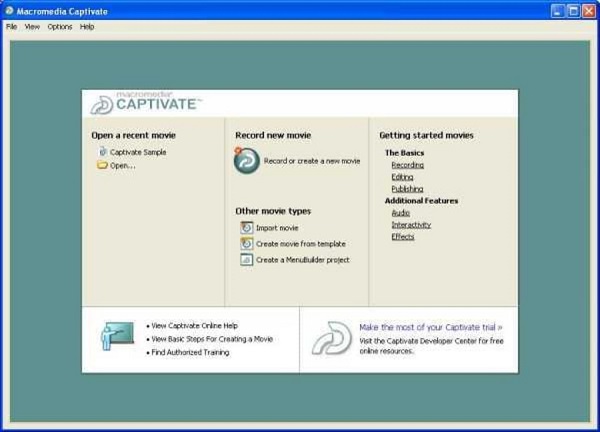Screen dimensions: 600x432
Task: Click the Import movie icon
Action: (246, 228)
